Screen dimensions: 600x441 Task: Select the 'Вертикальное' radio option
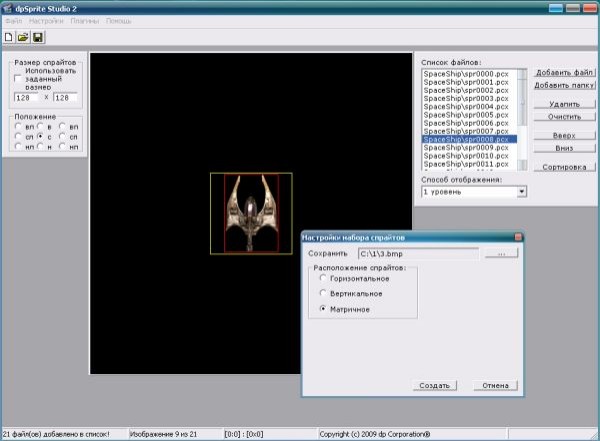pyautogui.click(x=322, y=294)
